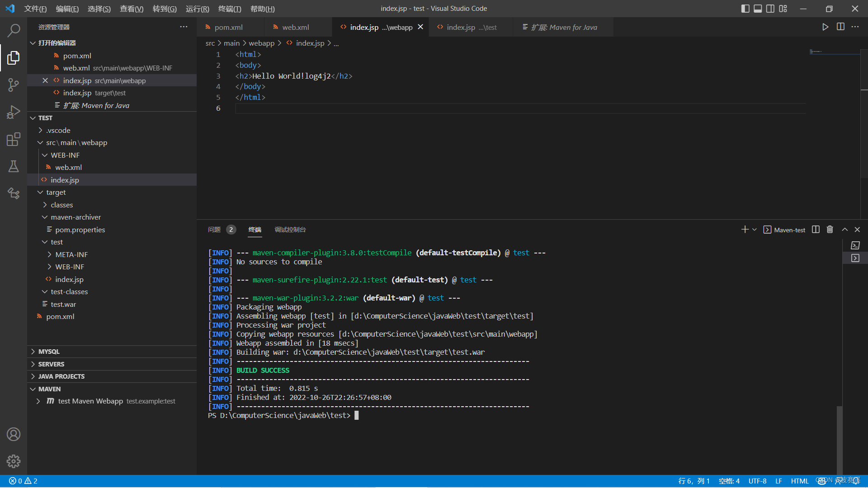The width and height of the screenshot is (868, 488).
Task: Close the index.jsp webapp editor tab
Action: 420,27
